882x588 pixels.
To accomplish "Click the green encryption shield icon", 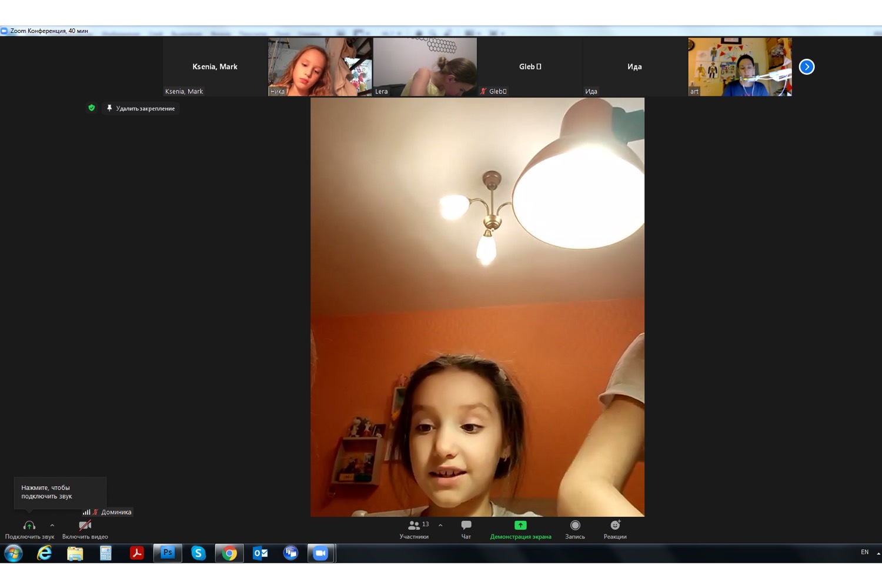I will coord(91,108).
